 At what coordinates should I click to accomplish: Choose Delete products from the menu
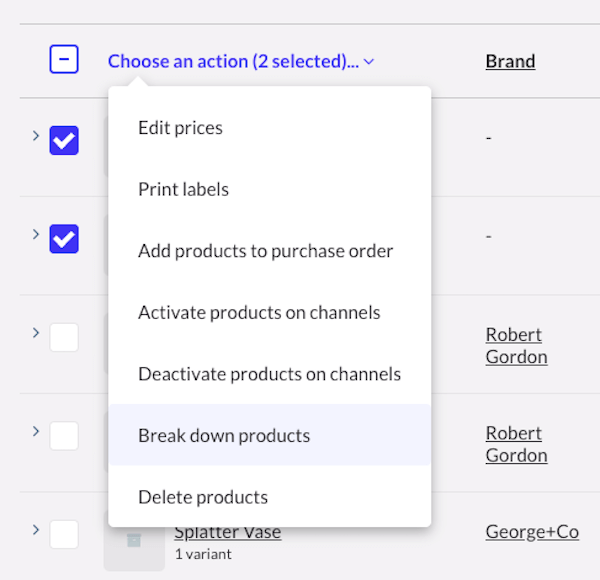click(203, 497)
